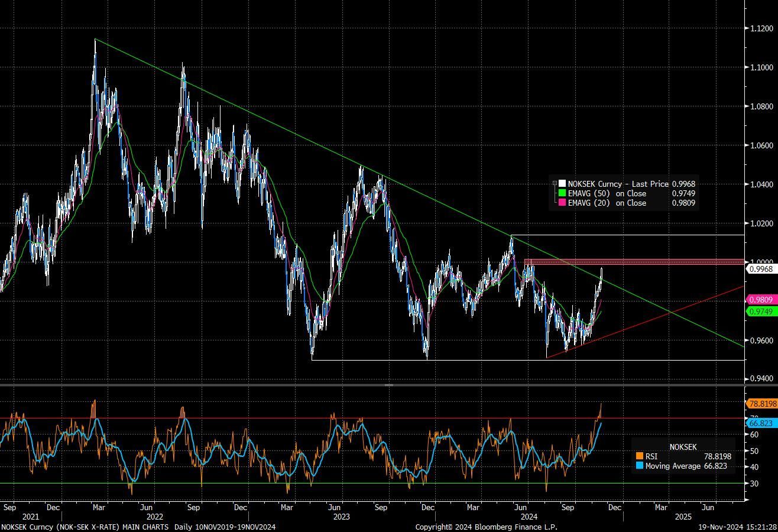778x532 pixels.
Task: Click the pink 0.9809 EMA axis tag
Action: click(762, 300)
